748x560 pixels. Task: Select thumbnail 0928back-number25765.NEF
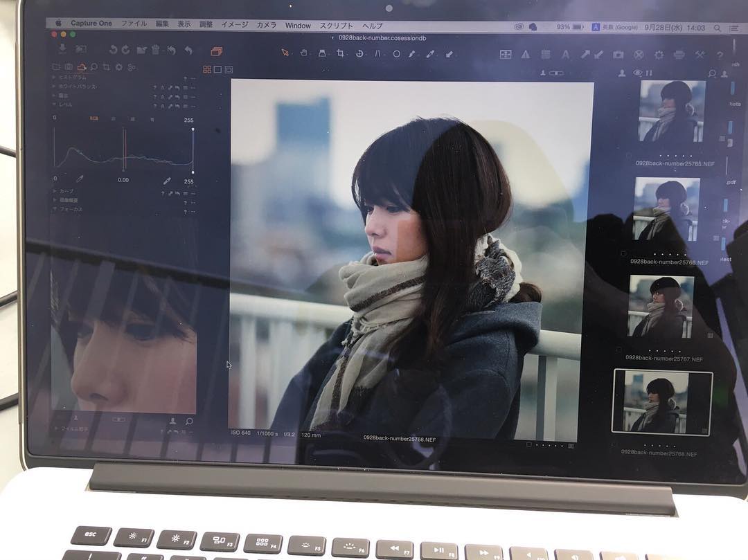pos(672,111)
